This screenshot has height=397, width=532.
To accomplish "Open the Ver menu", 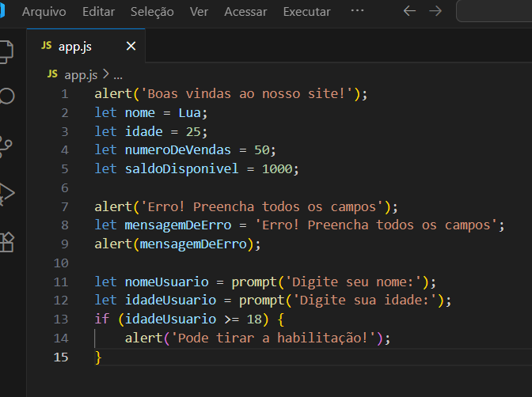I will tap(199, 12).
